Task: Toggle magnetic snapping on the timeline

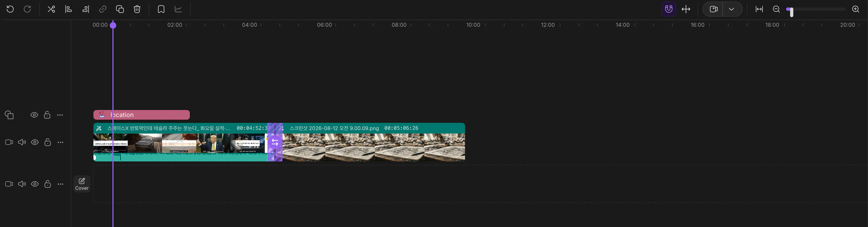Action: (x=669, y=9)
